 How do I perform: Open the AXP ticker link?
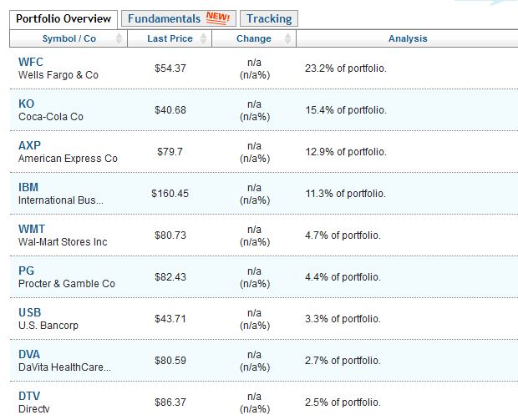30,145
